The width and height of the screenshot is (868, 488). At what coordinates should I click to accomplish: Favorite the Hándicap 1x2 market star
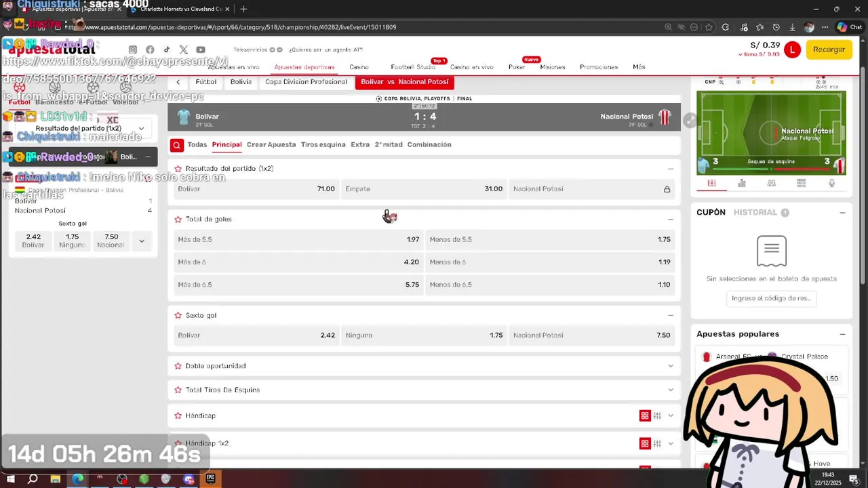point(178,444)
